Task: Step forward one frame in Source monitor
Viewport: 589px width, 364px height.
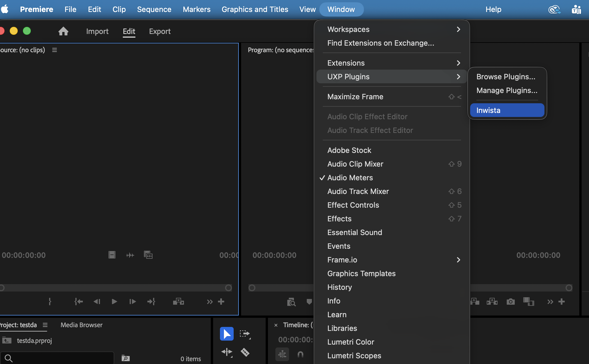Action: [133, 302]
